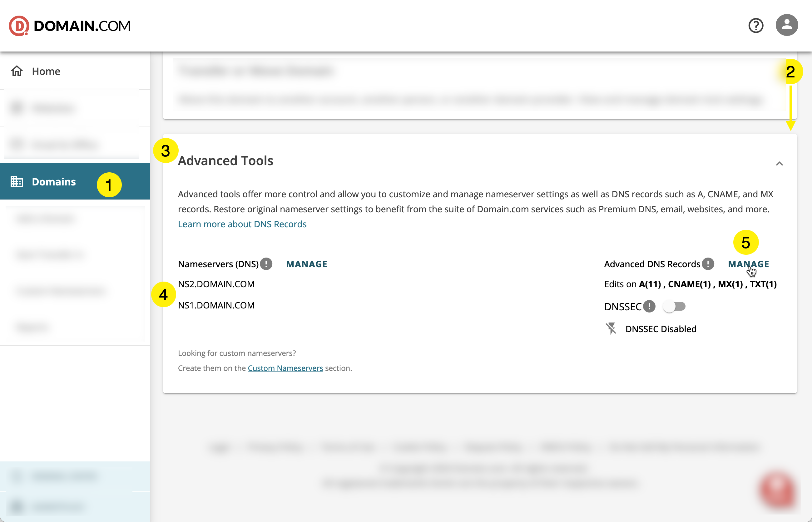Select the Domains building icon in sidebar

[x=17, y=181]
